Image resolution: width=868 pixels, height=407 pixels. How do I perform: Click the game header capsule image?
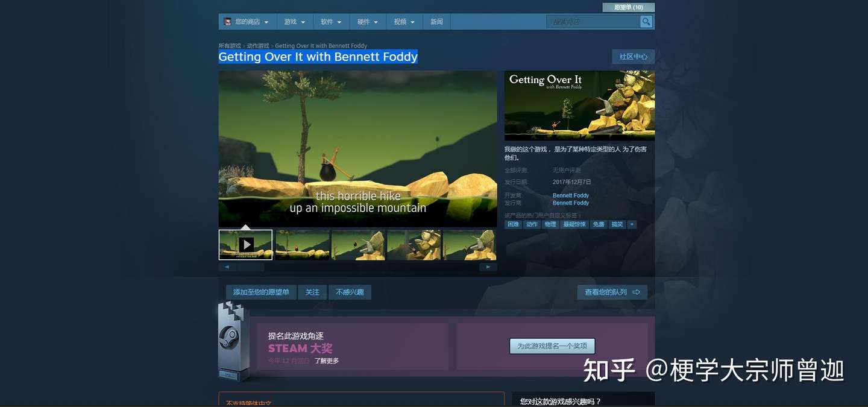click(x=579, y=106)
